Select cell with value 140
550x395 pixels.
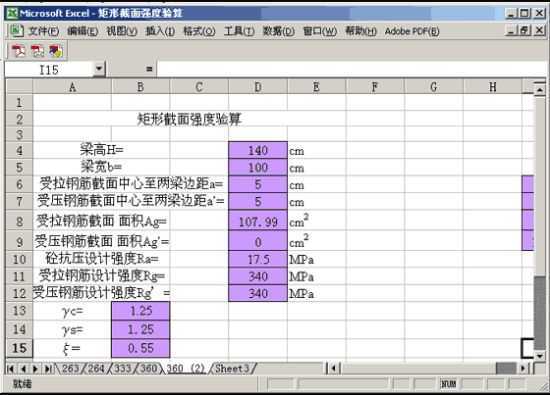258,150
